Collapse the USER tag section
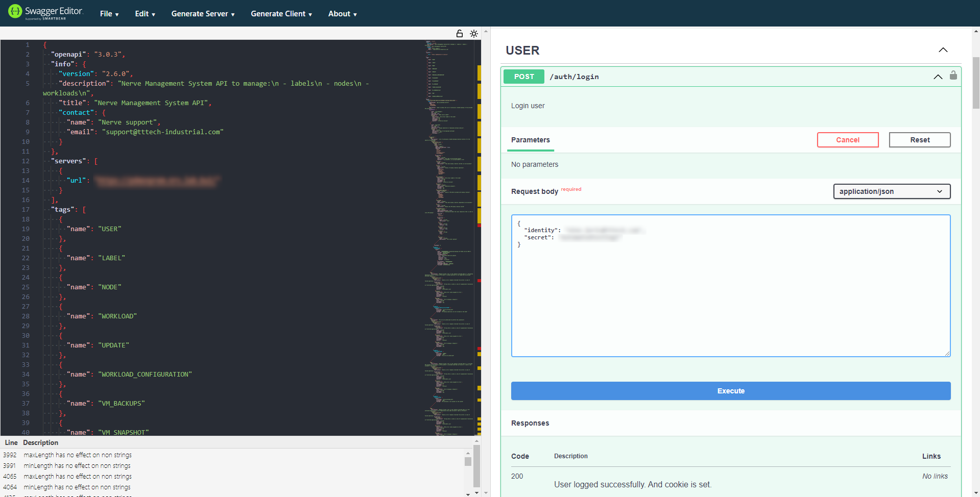This screenshot has width=980, height=497. (x=943, y=50)
